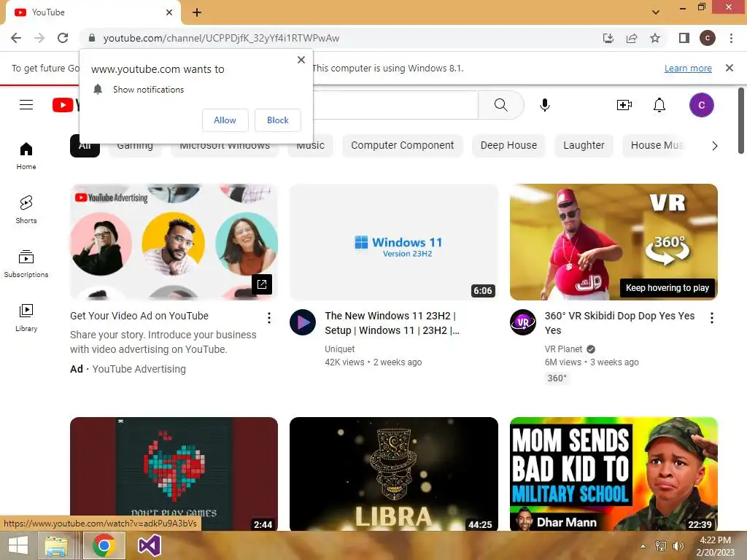Screen dimensions: 747x560
Task: Open options for YouTube Ad video
Action: 269,318
